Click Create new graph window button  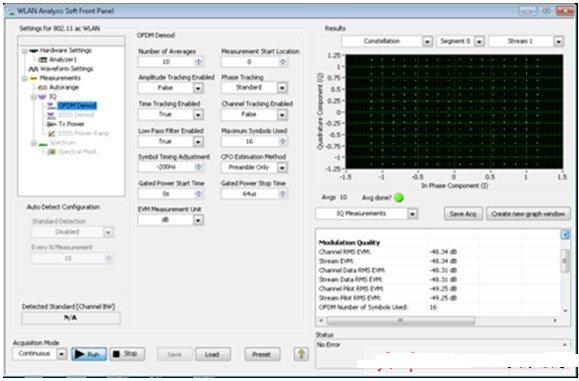(528, 214)
